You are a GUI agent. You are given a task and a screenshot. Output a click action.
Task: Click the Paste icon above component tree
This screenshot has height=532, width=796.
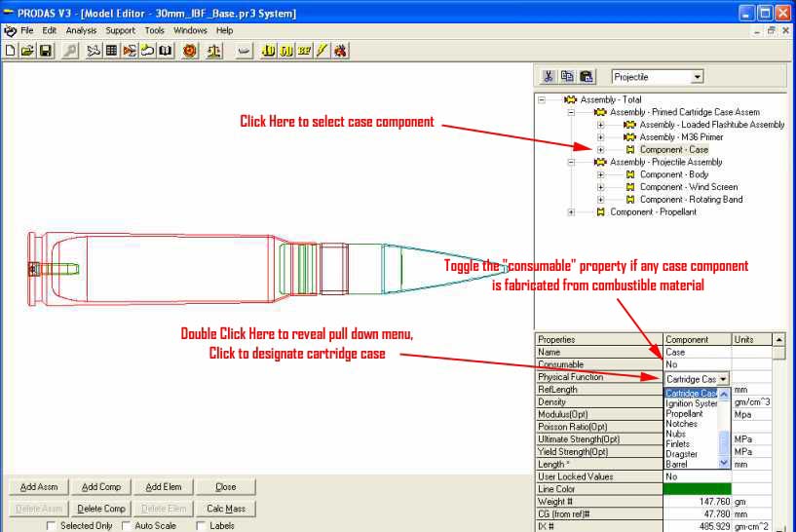pos(586,77)
